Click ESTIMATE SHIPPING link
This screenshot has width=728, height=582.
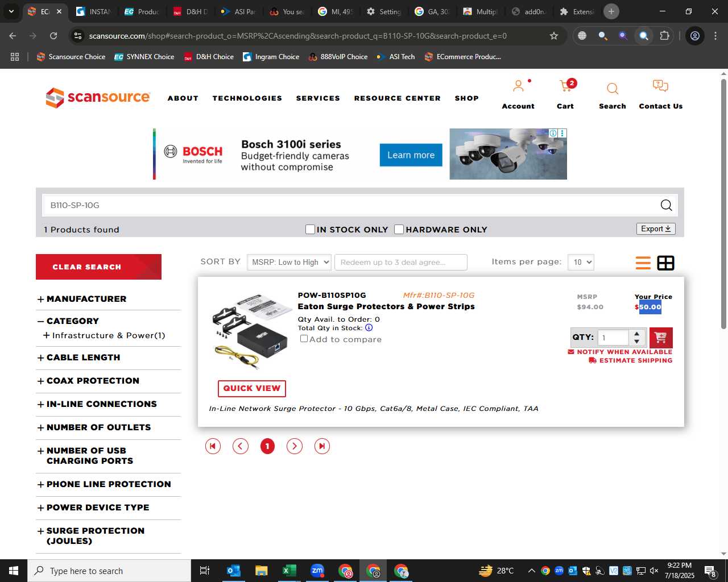pos(630,360)
